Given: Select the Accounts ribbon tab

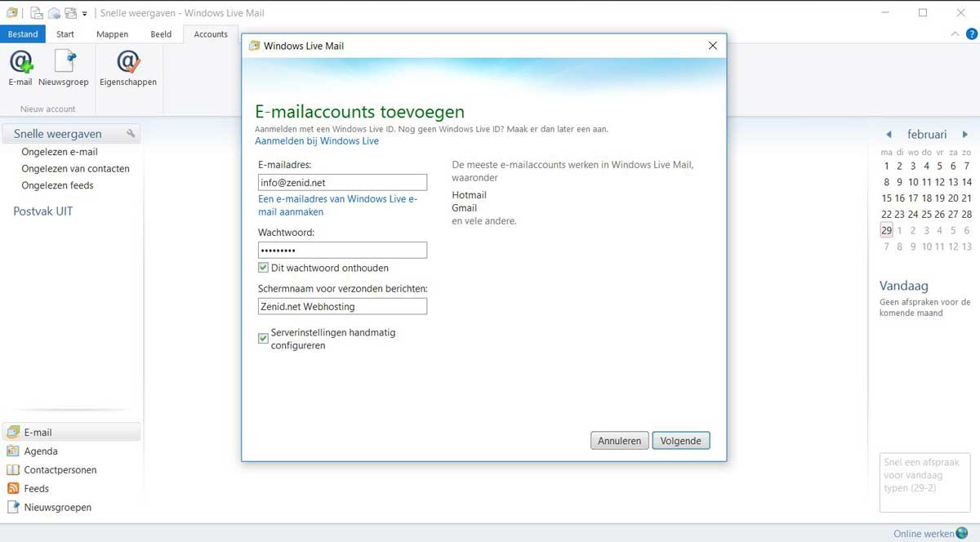Looking at the screenshot, I should (211, 34).
